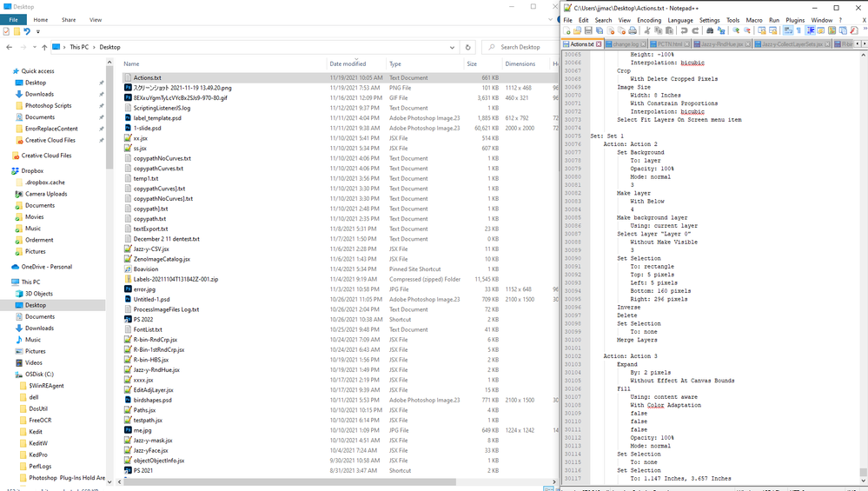This screenshot has width=868, height=491.
Task: Open Plugins menu in Notepad++
Action: [795, 20]
